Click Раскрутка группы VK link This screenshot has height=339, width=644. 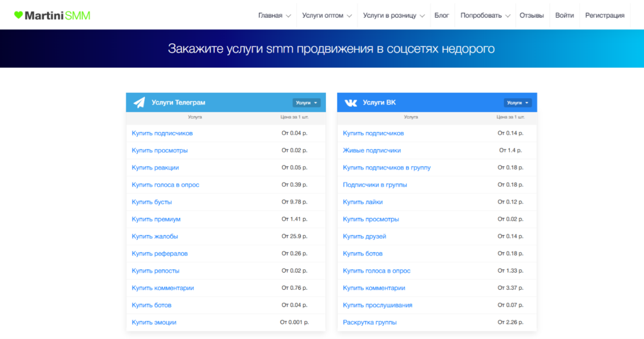point(370,322)
